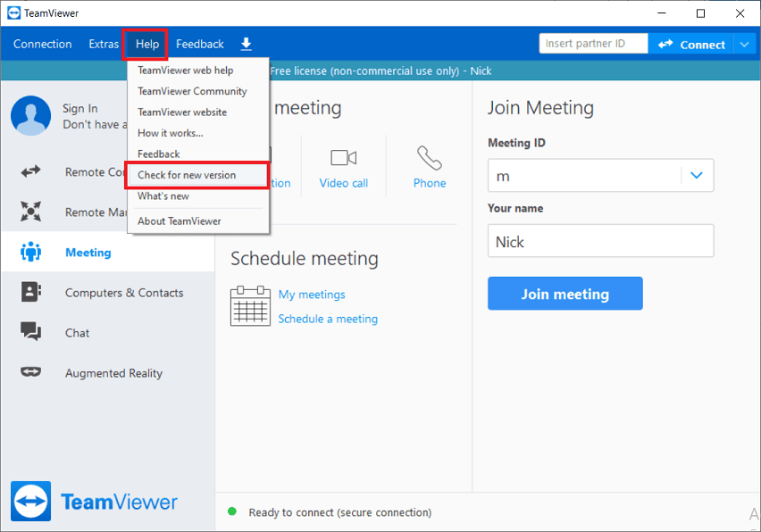This screenshot has height=532, width=761.
Task: Click the Help menu
Action: 147,44
